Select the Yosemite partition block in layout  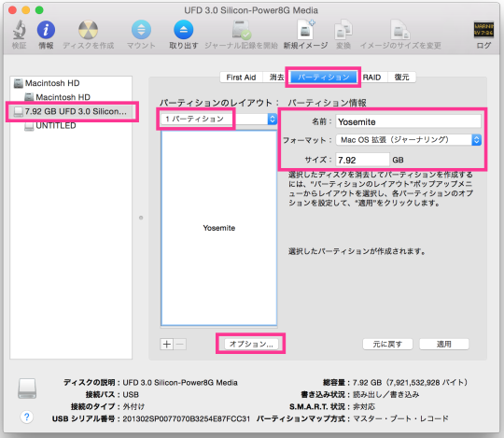coord(219,228)
